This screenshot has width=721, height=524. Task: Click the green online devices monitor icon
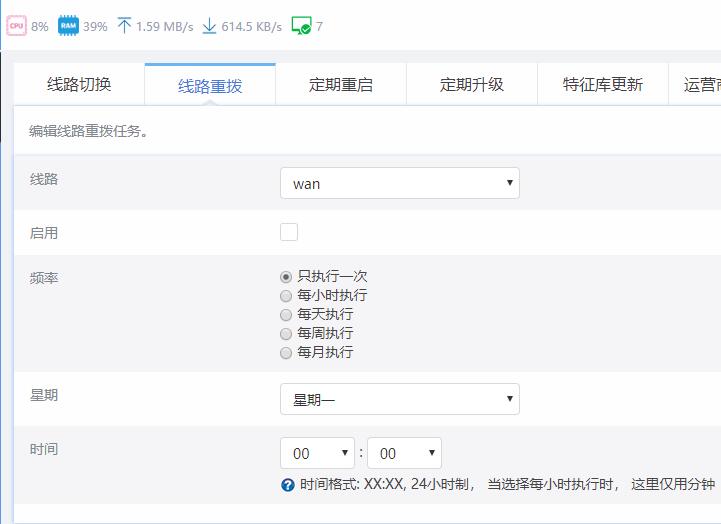301,26
